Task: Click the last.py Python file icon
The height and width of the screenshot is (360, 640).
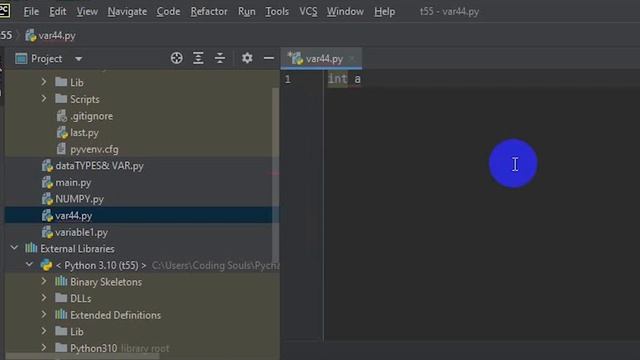Action: 62,133
